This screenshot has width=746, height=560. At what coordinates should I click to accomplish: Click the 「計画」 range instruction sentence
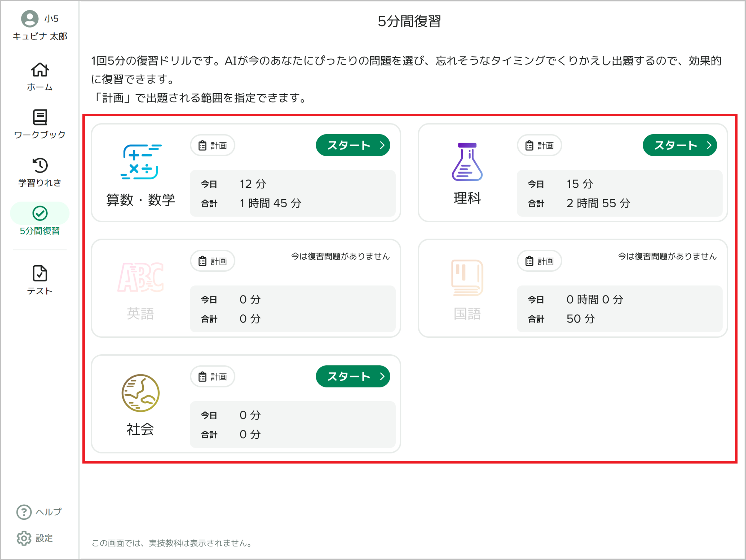199,98
